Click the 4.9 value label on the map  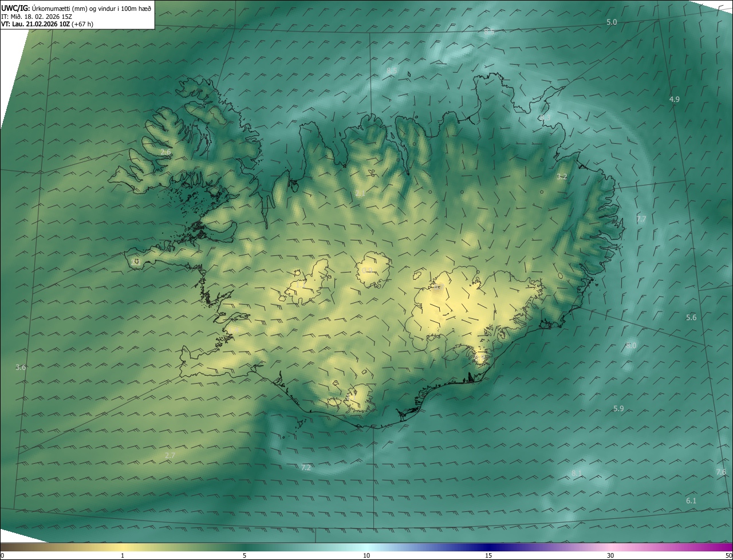point(675,100)
